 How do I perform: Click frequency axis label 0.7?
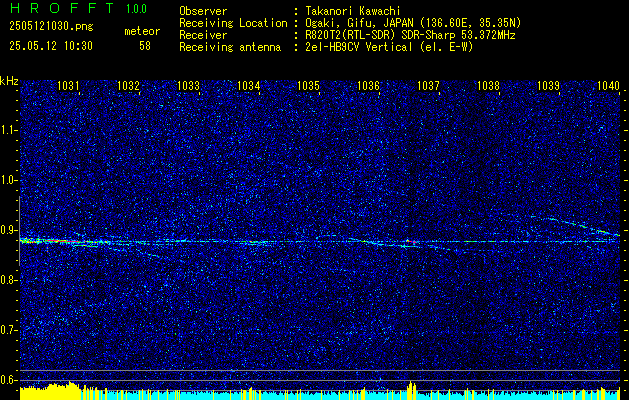pyautogui.click(x=9, y=330)
